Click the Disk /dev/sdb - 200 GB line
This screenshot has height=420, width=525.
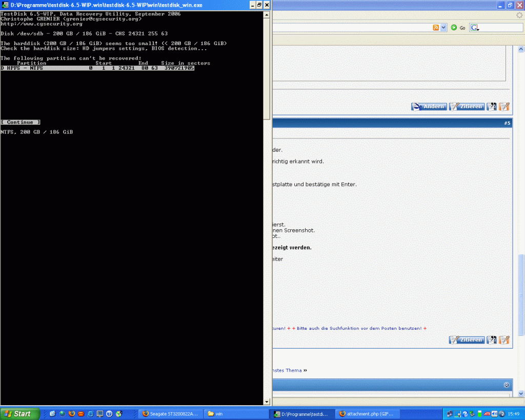click(84, 33)
